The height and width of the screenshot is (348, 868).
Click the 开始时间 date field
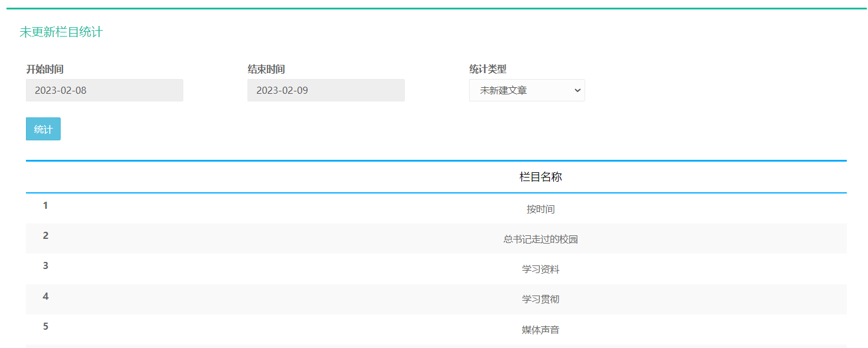click(104, 90)
